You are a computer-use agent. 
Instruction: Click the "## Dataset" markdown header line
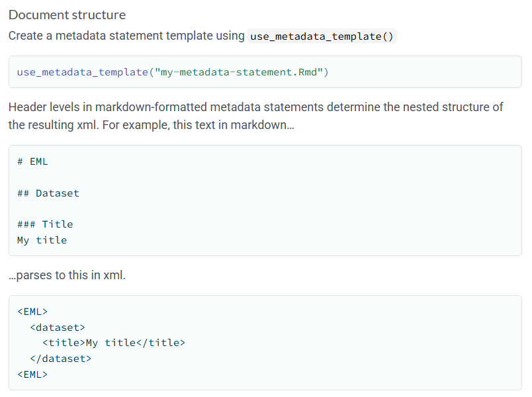tap(48, 193)
